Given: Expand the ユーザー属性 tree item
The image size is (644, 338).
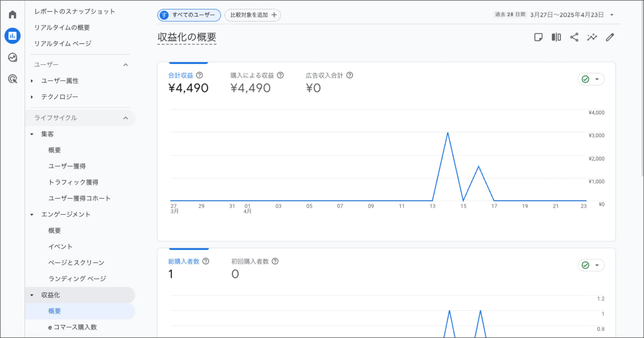Looking at the screenshot, I should pyautogui.click(x=32, y=81).
